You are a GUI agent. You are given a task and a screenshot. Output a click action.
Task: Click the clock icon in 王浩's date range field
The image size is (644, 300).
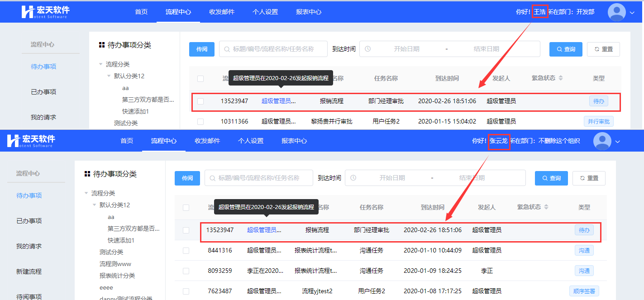point(368,49)
